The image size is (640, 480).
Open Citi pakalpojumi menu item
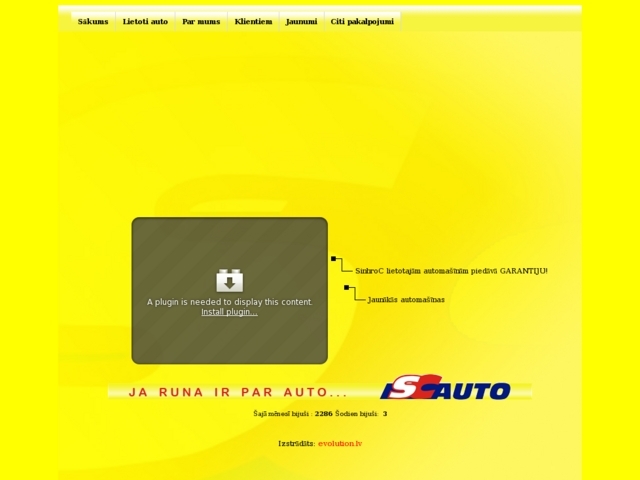(362, 22)
